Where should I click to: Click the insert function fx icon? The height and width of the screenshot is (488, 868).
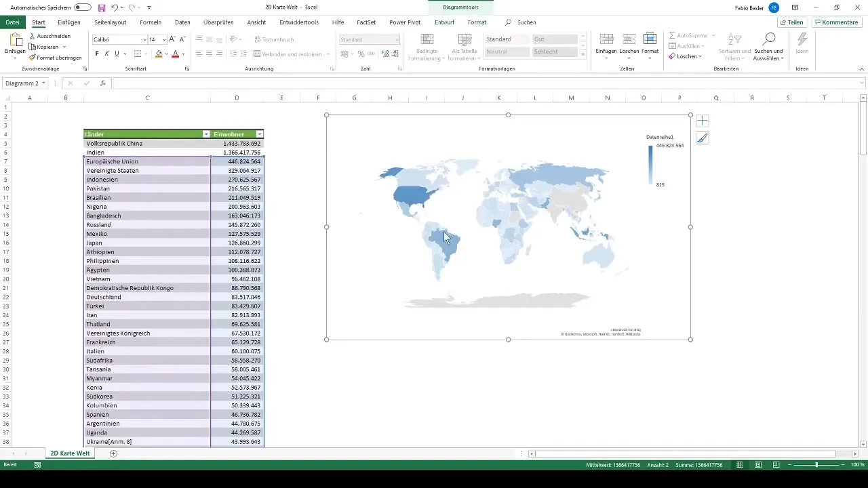pos(103,83)
